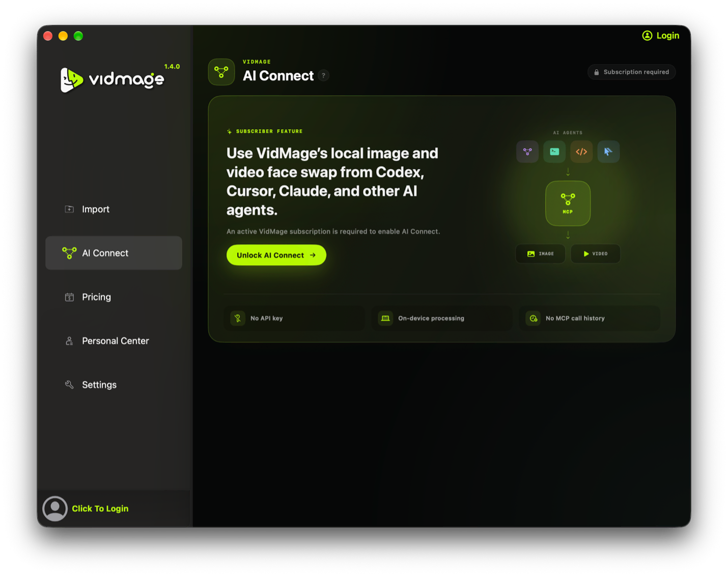Click the Login button in top bar
The height and width of the screenshot is (578, 728).
(x=661, y=36)
